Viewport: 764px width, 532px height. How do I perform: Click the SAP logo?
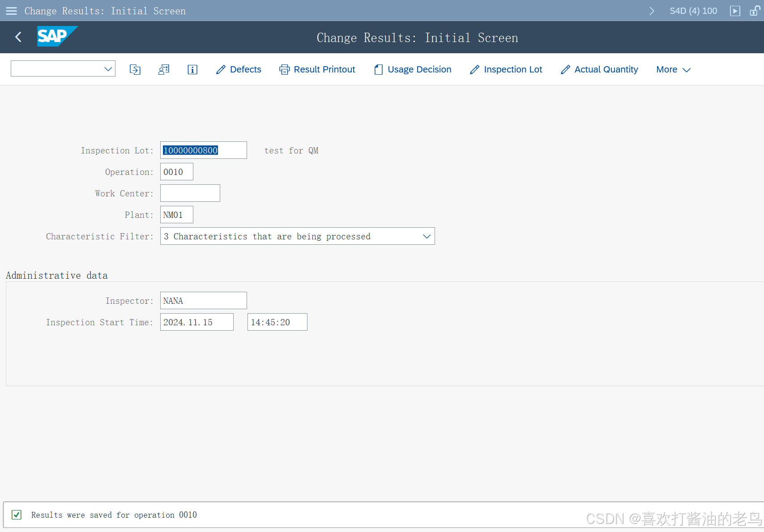pyautogui.click(x=57, y=37)
